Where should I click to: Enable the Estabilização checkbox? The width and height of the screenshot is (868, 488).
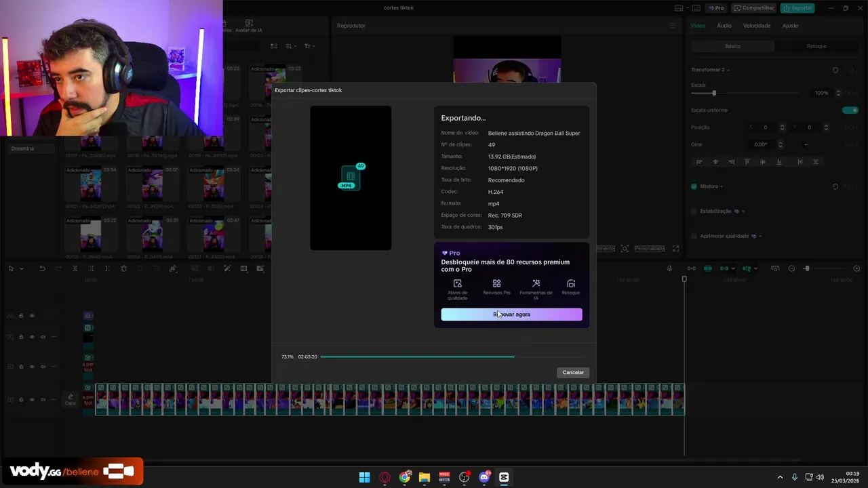[694, 211]
